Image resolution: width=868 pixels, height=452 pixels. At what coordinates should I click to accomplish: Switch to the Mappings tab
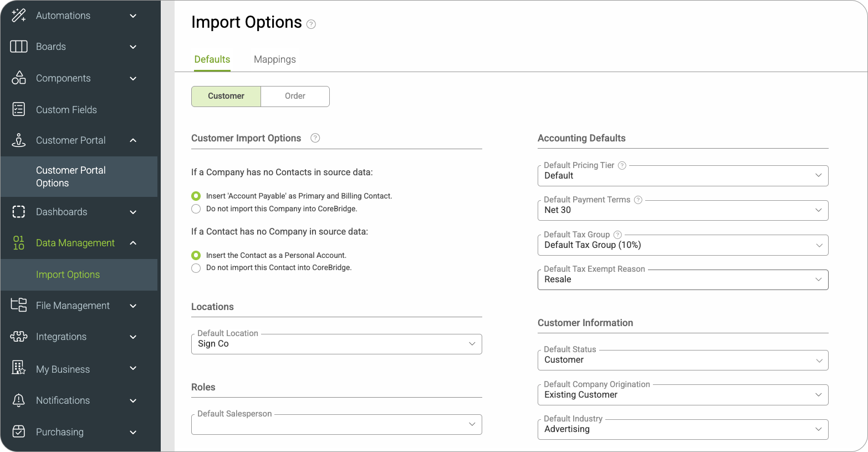[x=274, y=59]
